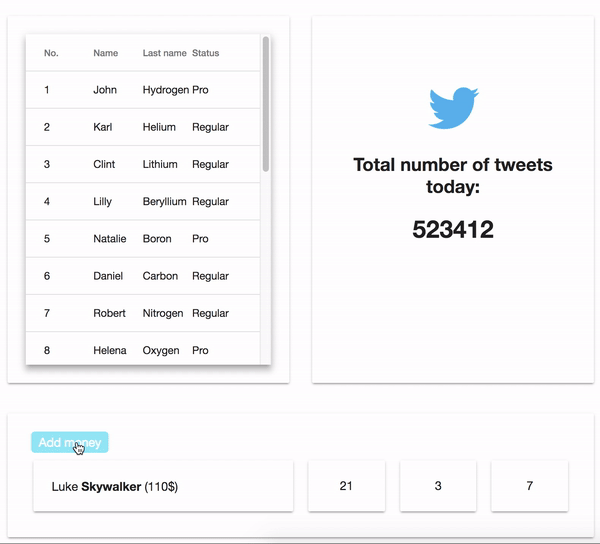Click the Total number of tweets today heading

coord(453,176)
